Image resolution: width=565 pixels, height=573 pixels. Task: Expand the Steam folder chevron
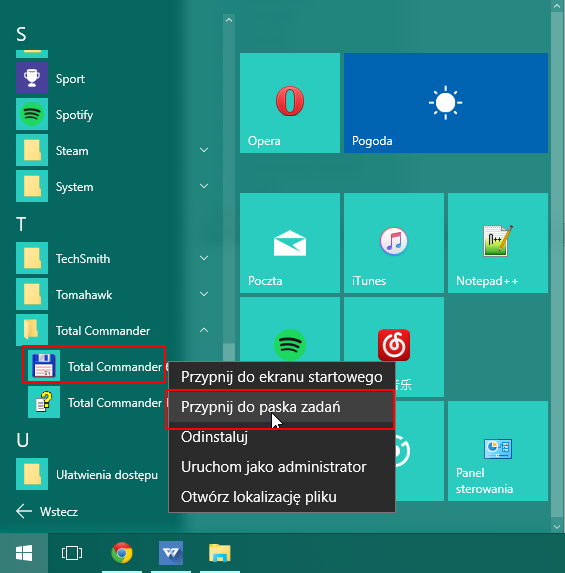click(x=204, y=150)
